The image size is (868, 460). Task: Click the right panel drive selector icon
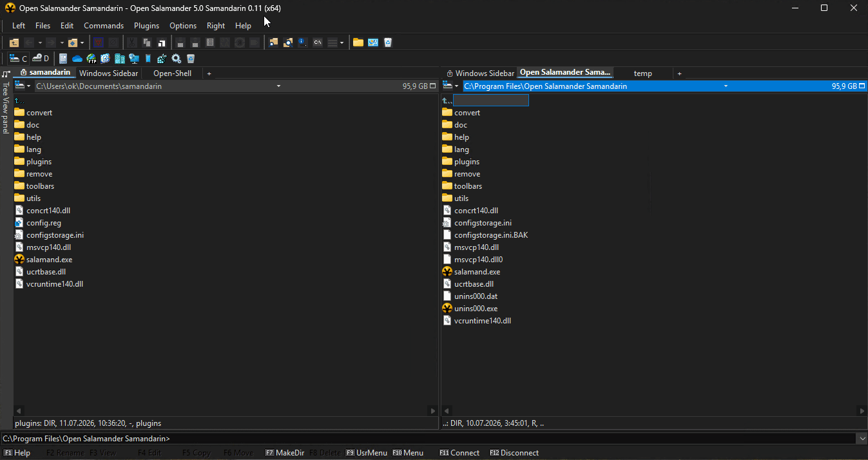pos(448,86)
